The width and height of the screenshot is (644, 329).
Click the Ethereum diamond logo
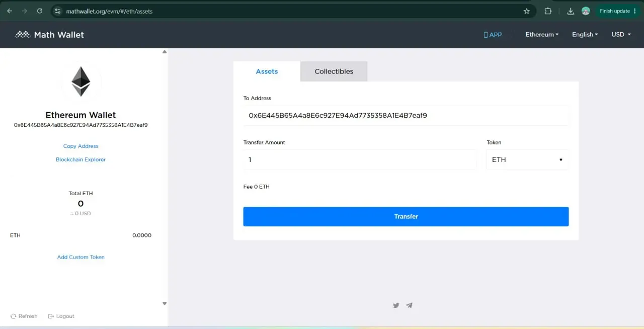pos(81,81)
